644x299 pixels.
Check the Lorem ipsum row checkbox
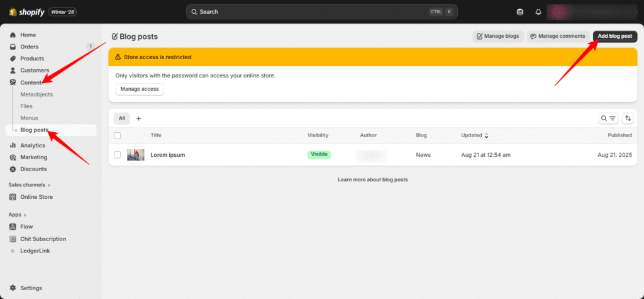(x=118, y=155)
